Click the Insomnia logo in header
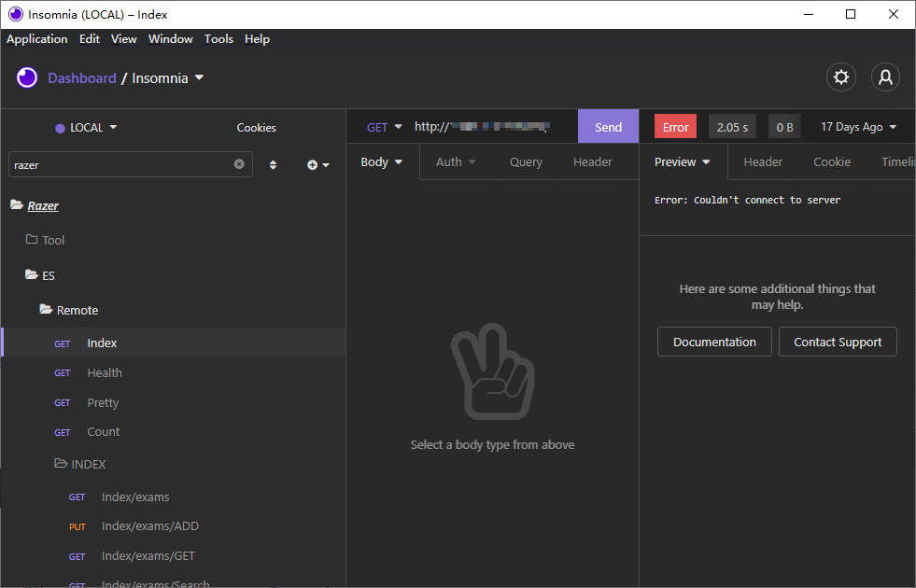This screenshot has height=588, width=916. click(x=27, y=77)
